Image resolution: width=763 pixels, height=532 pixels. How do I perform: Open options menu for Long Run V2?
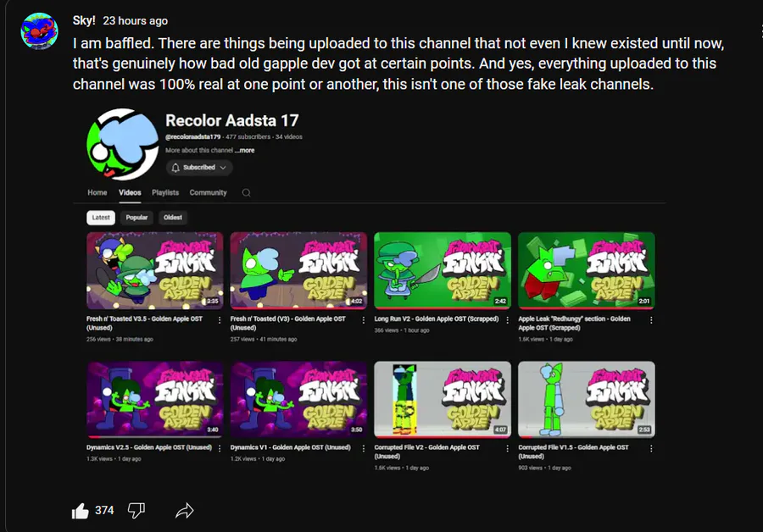[508, 320]
